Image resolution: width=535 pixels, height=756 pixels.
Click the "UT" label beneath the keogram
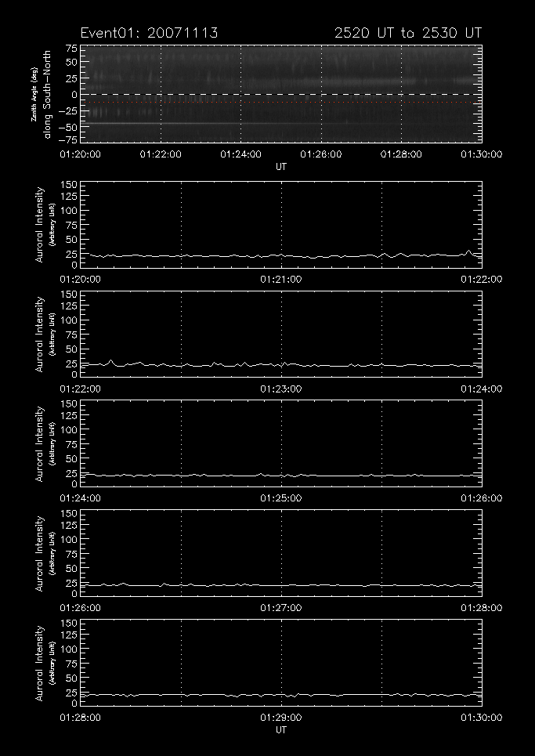pyautogui.click(x=281, y=167)
